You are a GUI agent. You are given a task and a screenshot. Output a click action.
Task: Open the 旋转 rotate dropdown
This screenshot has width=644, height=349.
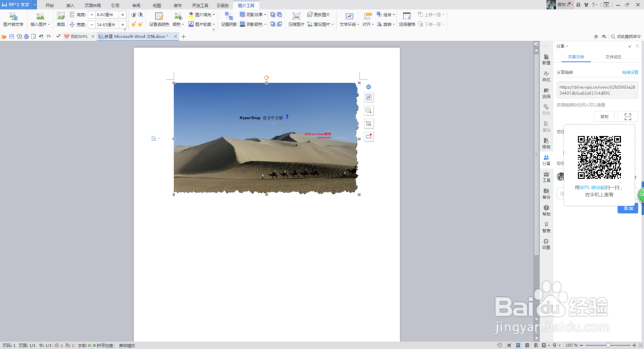click(x=386, y=24)
